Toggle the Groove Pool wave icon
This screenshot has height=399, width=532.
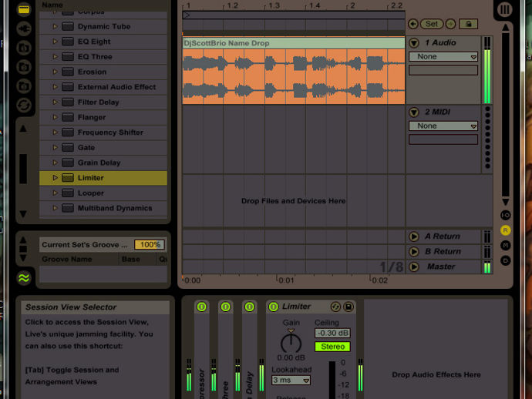[24, 278]
